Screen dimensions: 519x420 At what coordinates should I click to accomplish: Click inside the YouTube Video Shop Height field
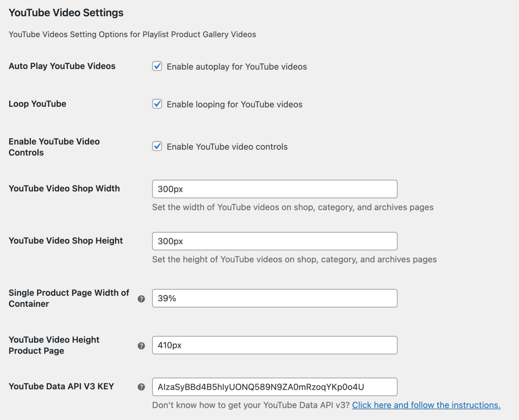point(274,241)
